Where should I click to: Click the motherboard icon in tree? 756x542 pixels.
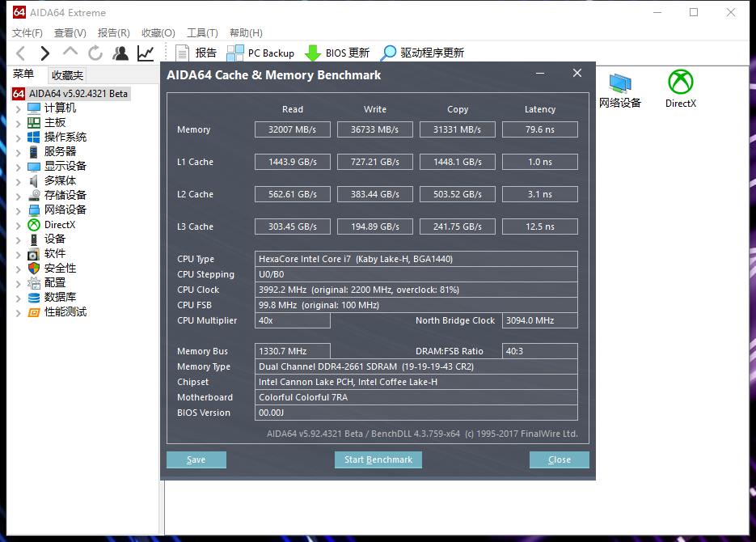click(34, 122)
